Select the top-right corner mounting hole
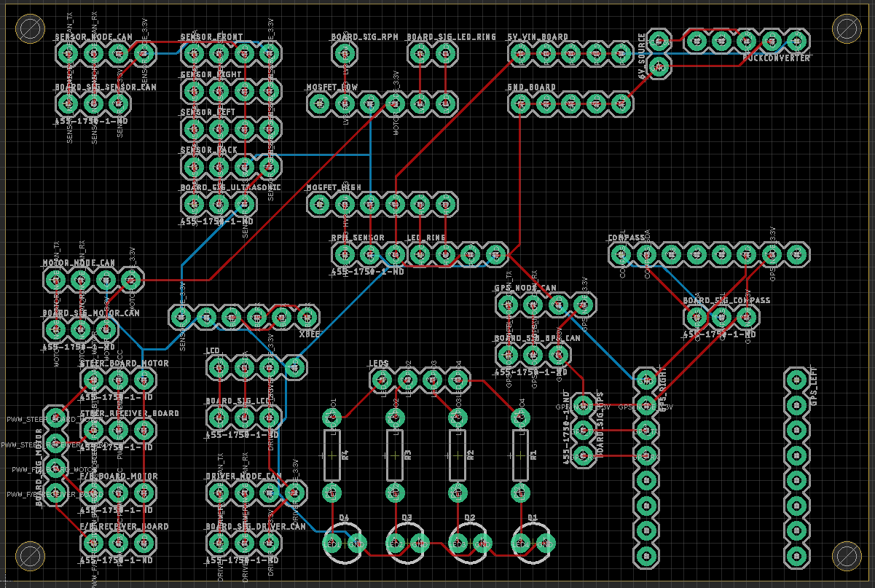 [x=847, y=29]
